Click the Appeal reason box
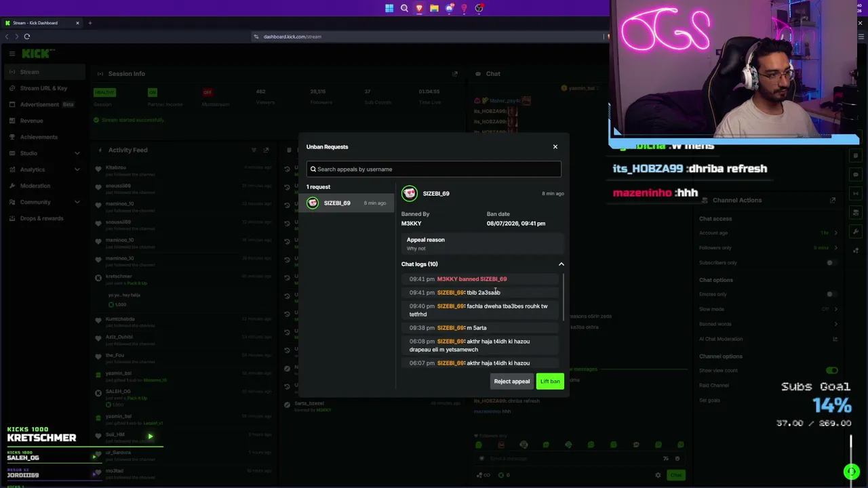The height and width of the screenshot is (488, 868). coord(482,243)
